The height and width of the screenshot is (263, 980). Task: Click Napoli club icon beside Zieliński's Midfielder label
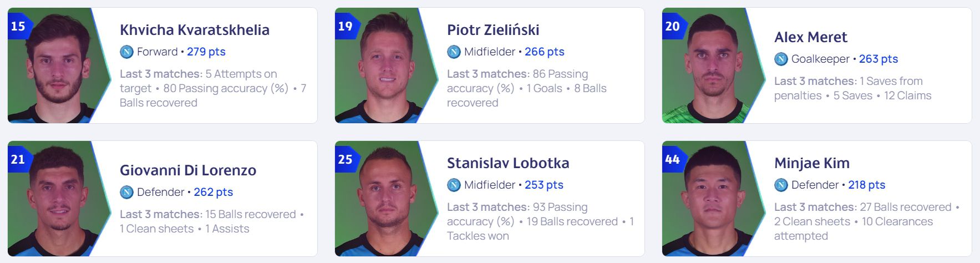(x=454, y=52)
